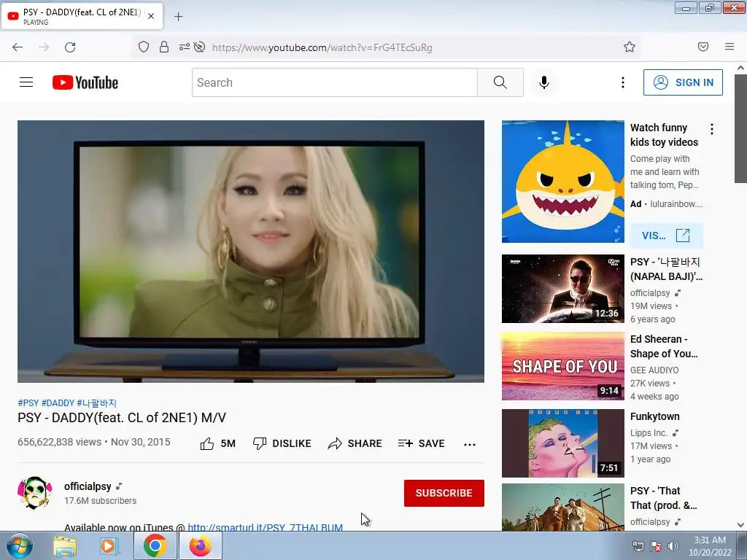Activate voice search microphone
This screenshot has height=560, width=747.
[x=544, y=82]
